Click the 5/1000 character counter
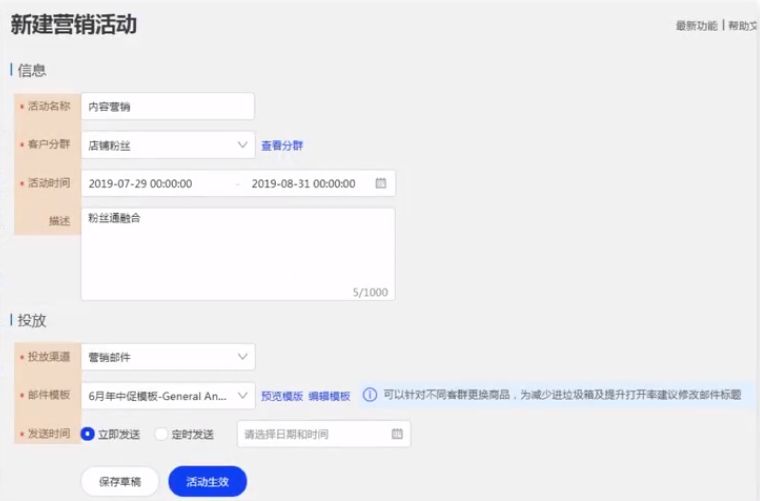 370,292
